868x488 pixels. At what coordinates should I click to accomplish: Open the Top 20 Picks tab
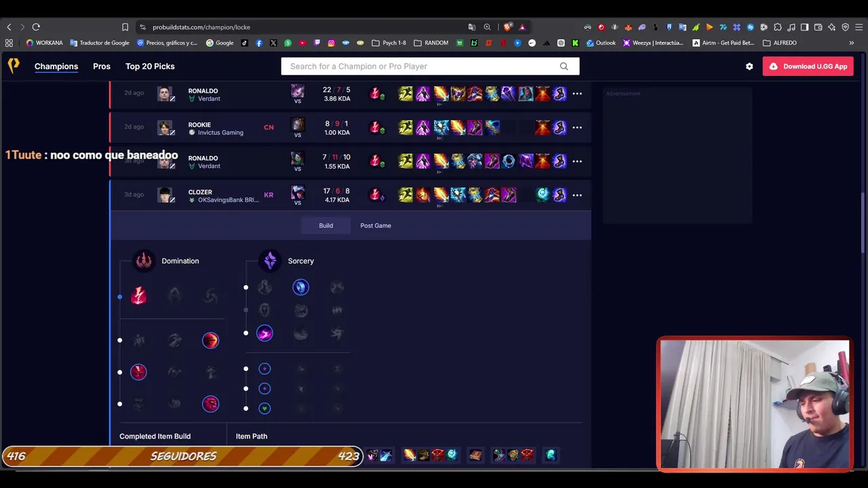tap(150, 66)
